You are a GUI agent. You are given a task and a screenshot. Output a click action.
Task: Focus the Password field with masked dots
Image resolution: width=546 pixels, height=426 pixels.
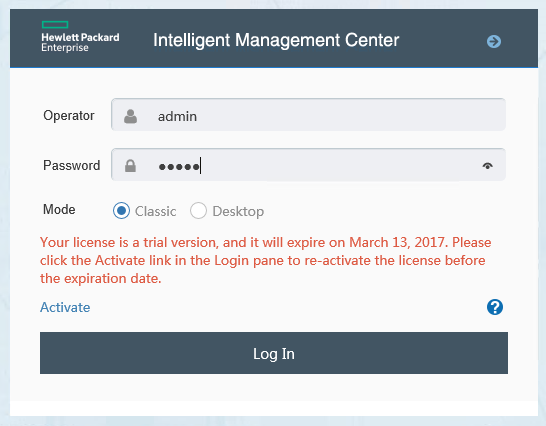coord(308,165)
